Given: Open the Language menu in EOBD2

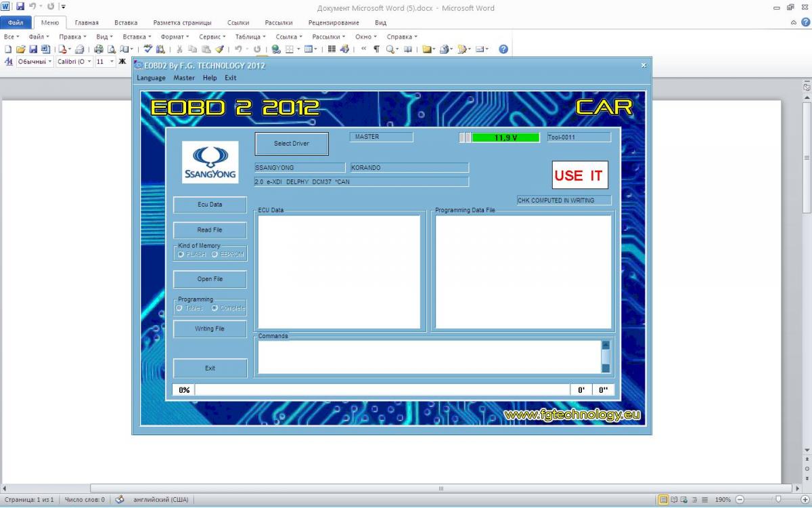Looking at the screenshot, I should [151, 78].
